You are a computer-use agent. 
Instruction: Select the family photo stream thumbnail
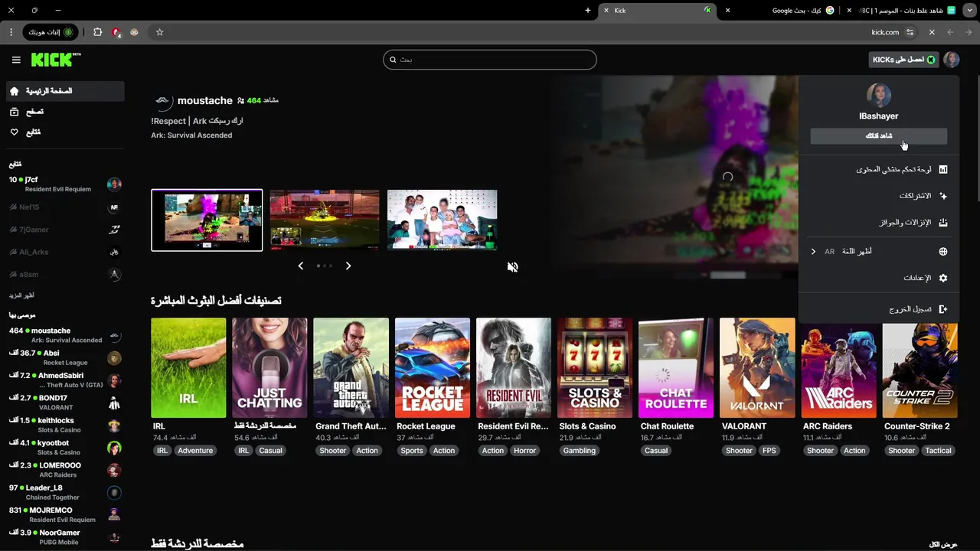(x=442, y=220)
